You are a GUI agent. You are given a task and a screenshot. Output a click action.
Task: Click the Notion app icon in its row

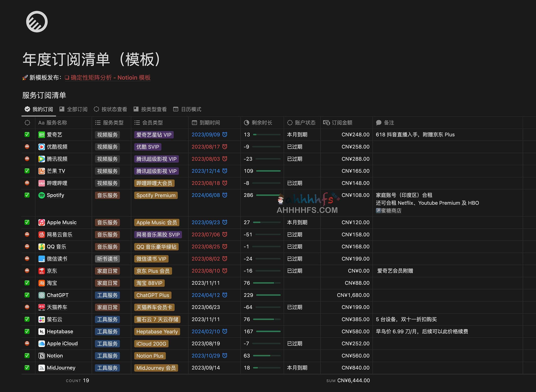tap(41, 356)
